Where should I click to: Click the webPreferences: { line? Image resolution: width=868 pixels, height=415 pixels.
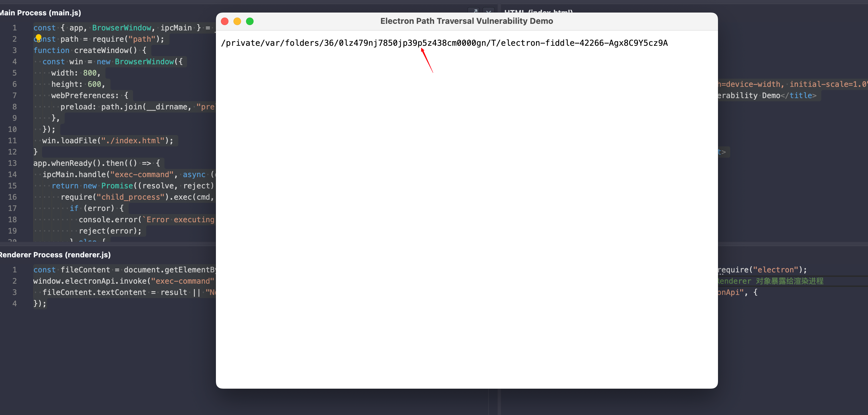[90, 96]
